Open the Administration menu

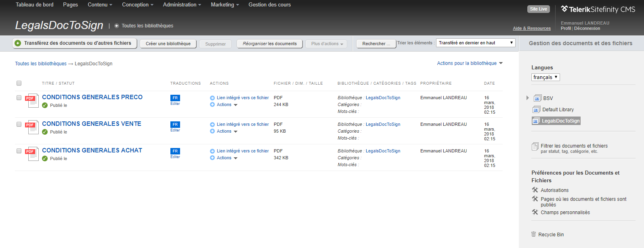click(x=182, y=5)
